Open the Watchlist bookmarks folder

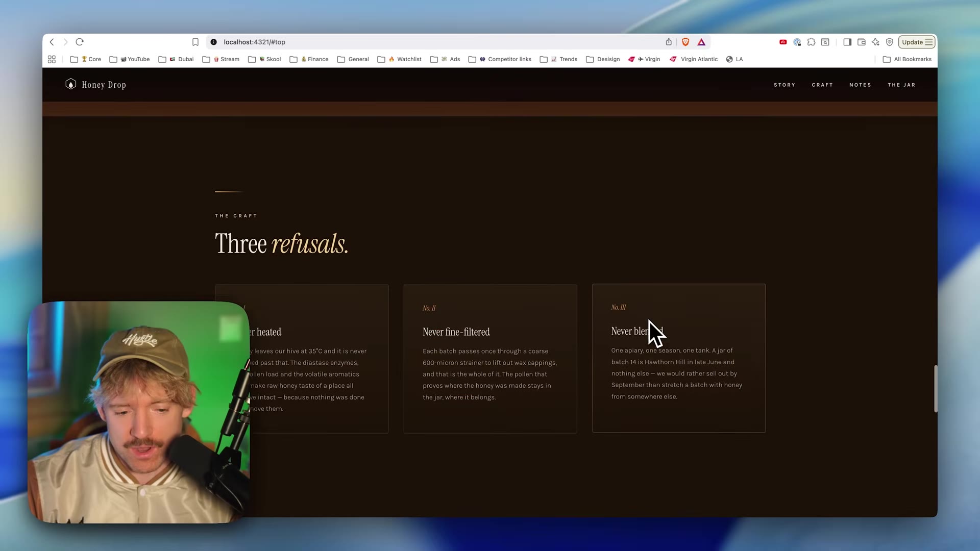click(x=400, y=59)
